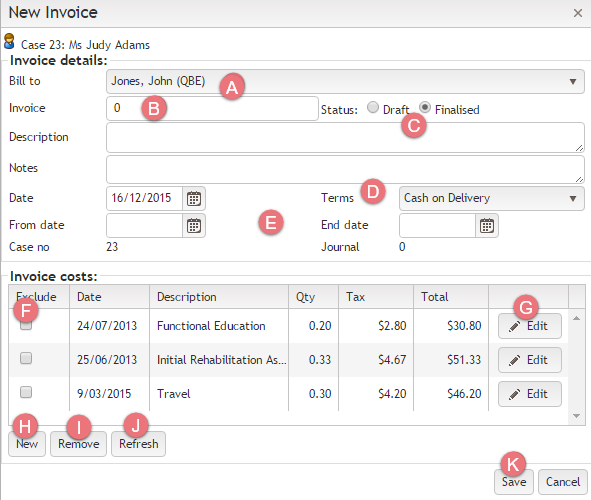The width and height of the screenshot is (591, 500).
Task: Click the Cancel button
Action: [563, 482]
